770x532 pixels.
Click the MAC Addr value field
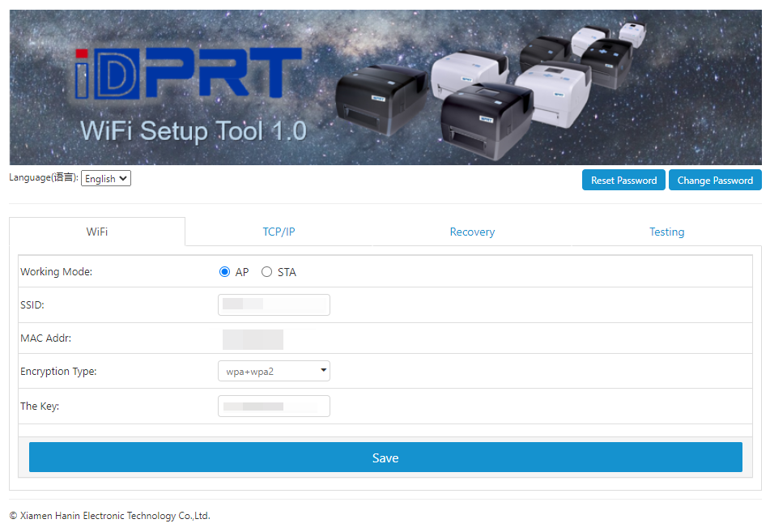point(253,338)
